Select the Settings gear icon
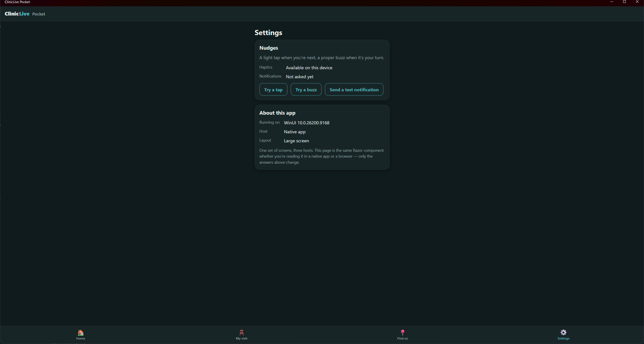The height and width of the screenshot is (344, 644). pyautogui.click(x=563, y=333)
